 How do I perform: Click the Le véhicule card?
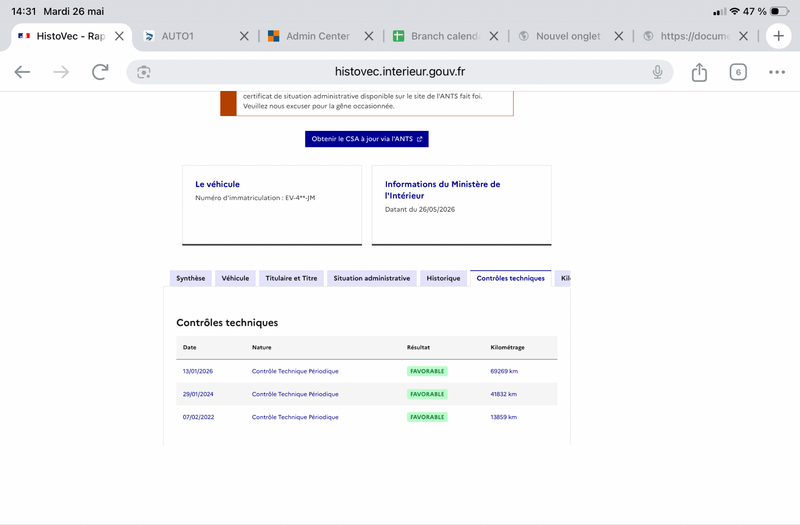click(272, 205)
